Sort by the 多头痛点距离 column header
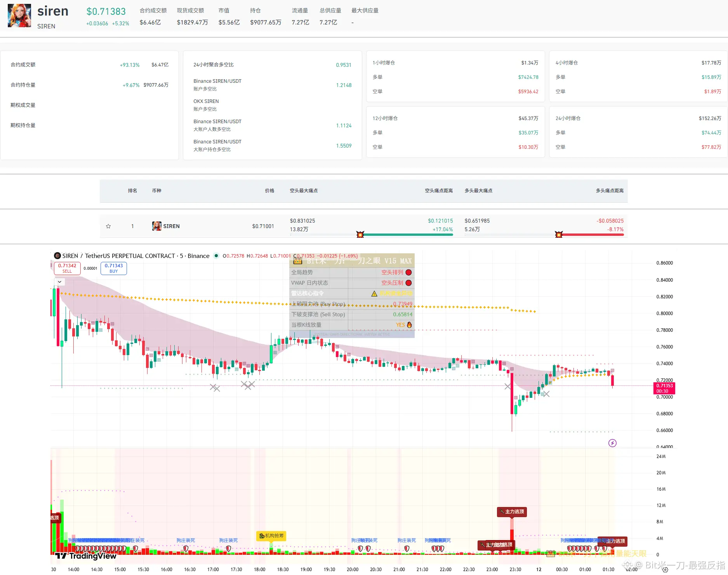728x575 pixels. [x=610, y=191]
